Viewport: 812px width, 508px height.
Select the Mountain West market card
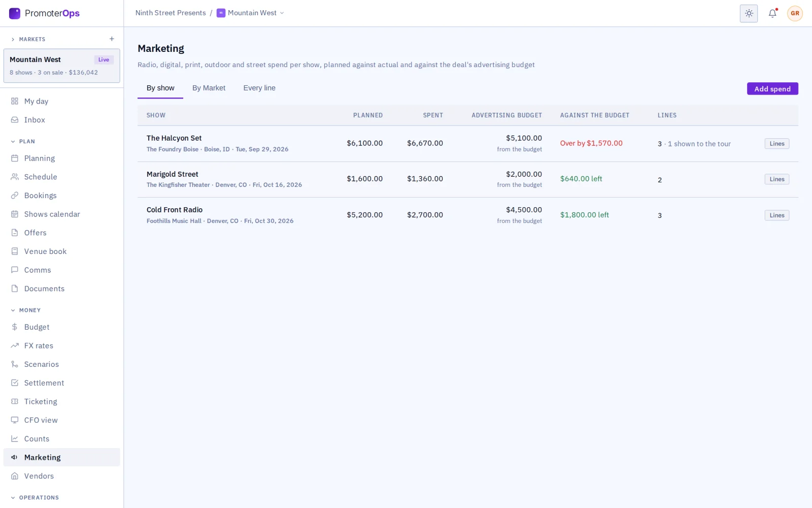tap(62, 66)
